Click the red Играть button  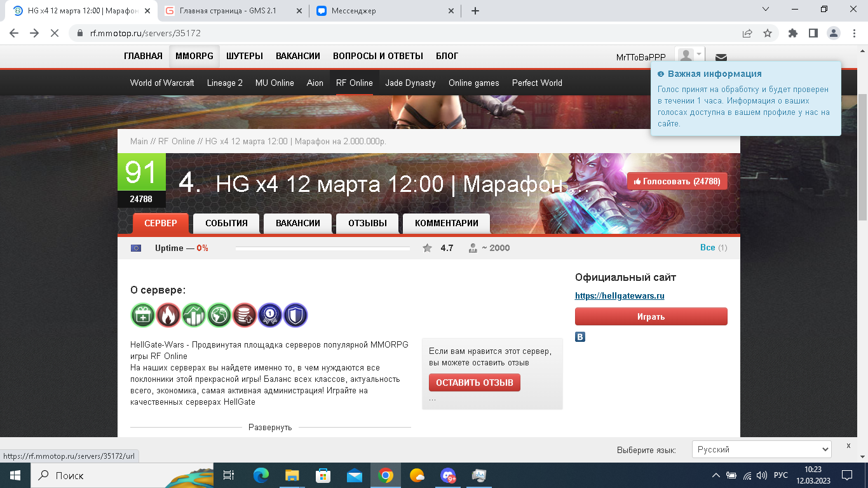pos(651,316)
